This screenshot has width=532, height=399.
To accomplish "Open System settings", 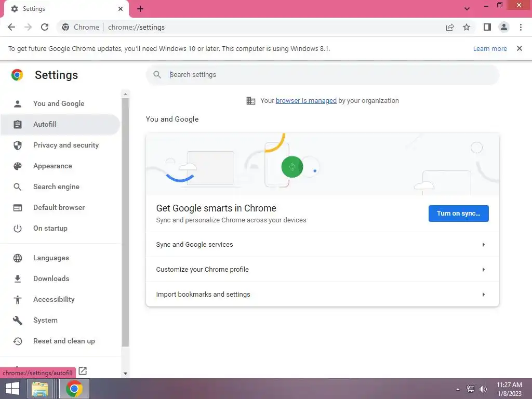I will [60, 320].
